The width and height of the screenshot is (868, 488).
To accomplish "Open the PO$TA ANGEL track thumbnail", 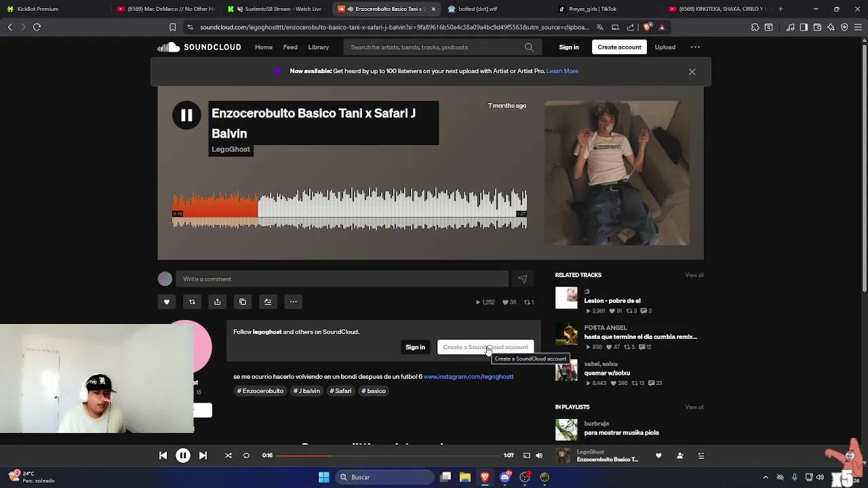I will tap(566, 334).
